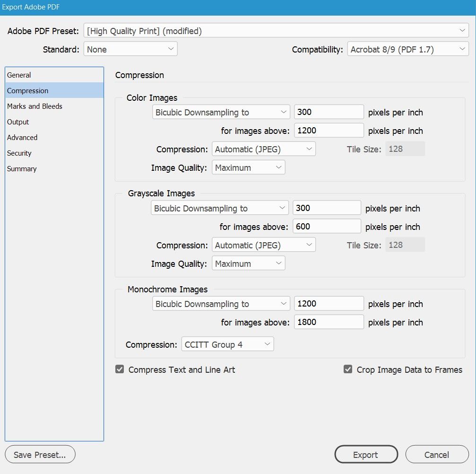The width and height of the screenshot is (476, 474).
Task: Select Compression in the sidebar
Action: (54, 90)
